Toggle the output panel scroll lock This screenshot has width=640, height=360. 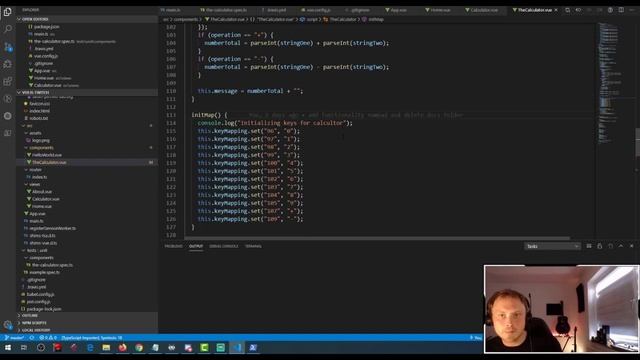pos(600,246)
